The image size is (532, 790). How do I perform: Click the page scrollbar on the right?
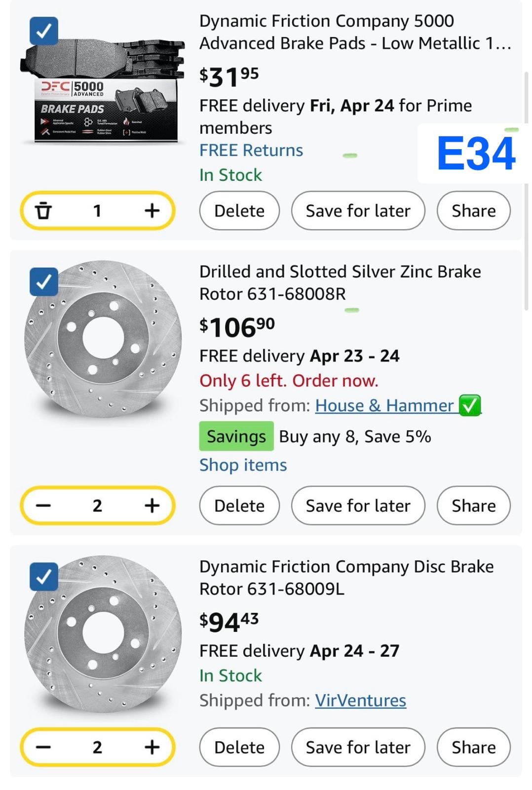tap(526, 197)
